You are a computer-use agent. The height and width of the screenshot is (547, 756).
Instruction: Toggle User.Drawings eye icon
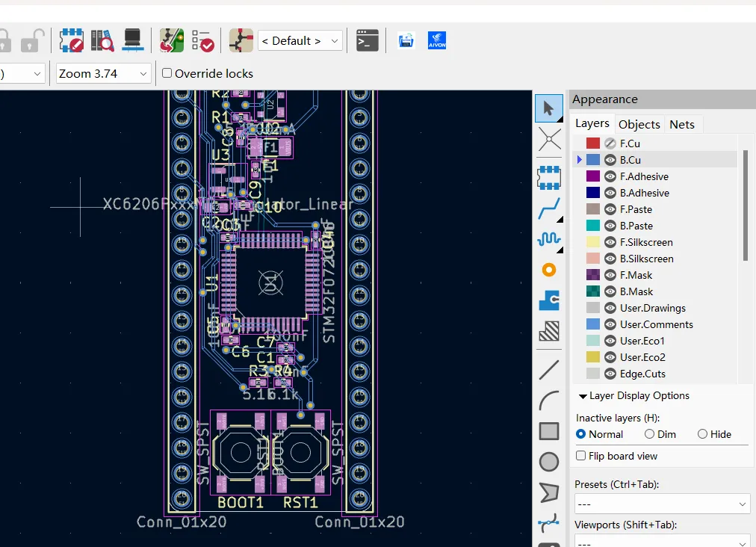pyautogui.click(x=610, y=308)
